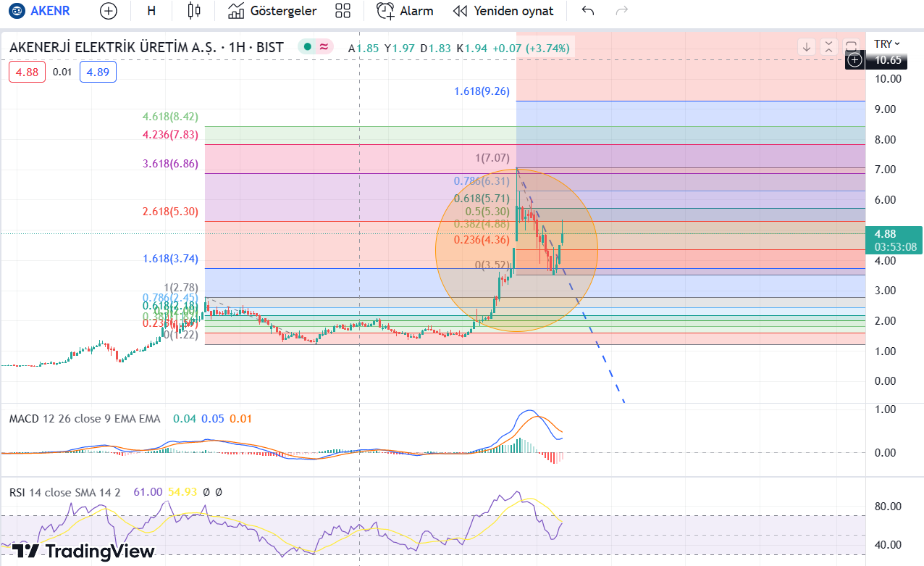Click the 0.618(5.71) retracement label

click(482, 199)
